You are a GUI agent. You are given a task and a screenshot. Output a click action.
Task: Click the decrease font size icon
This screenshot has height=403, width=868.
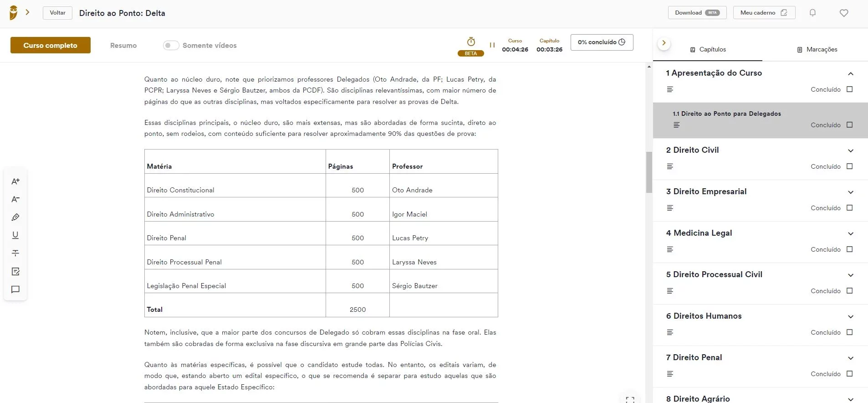(x=15, y=199)
